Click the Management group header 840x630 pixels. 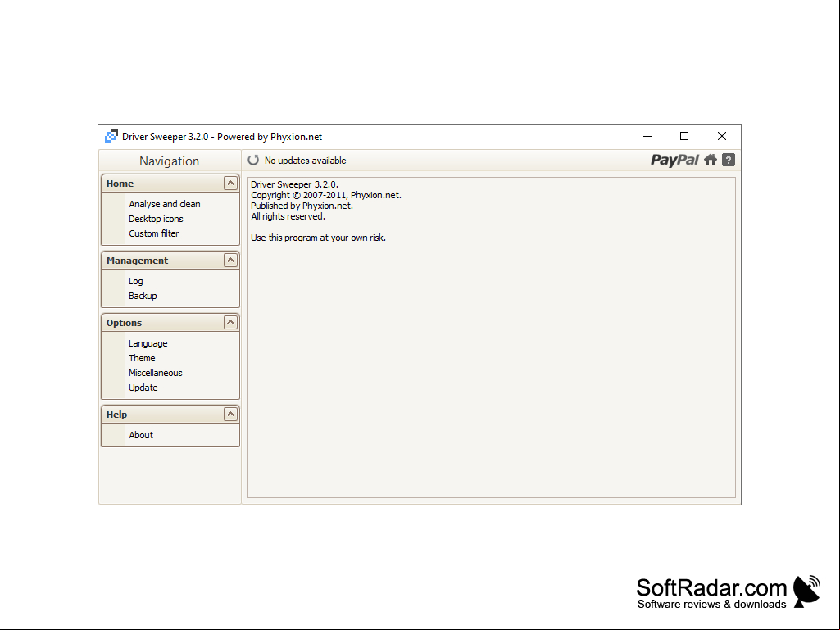(x=170, y=261)
